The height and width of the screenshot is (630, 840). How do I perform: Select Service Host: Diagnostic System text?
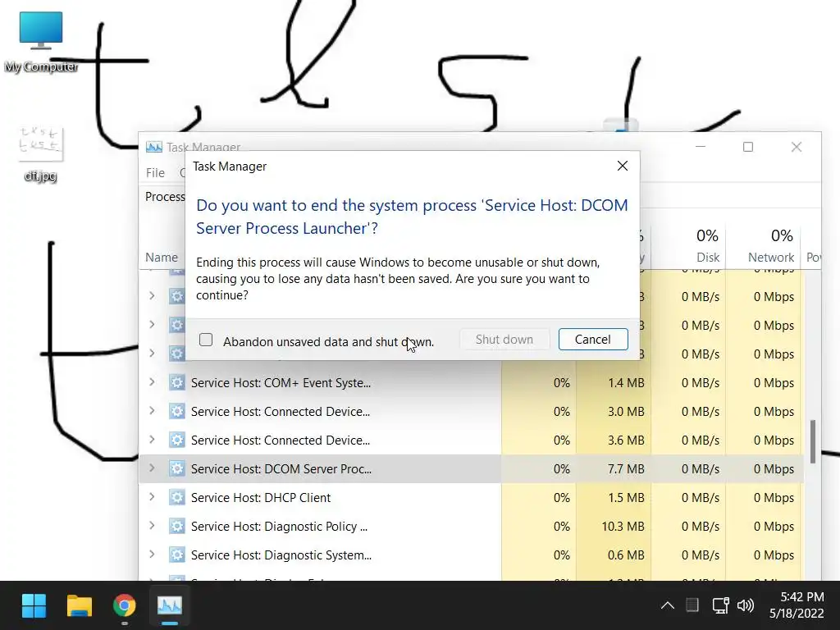click(281, 555)
